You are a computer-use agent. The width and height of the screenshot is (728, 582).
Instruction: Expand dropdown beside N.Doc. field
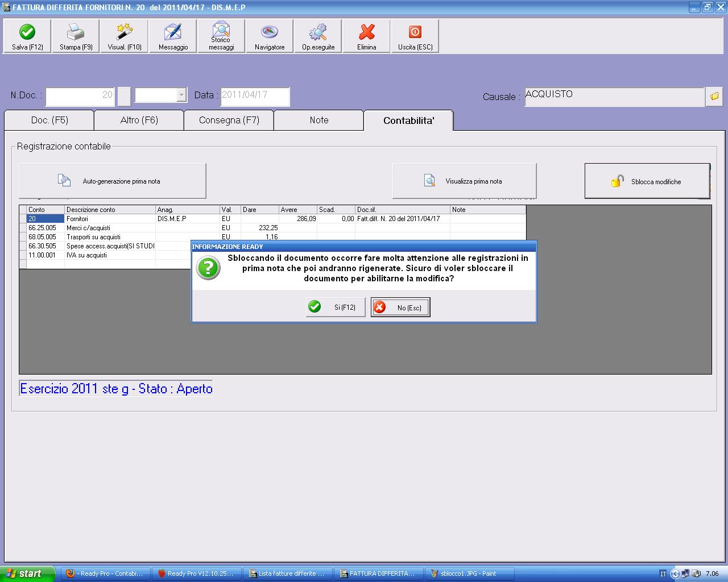pos(181,95)
